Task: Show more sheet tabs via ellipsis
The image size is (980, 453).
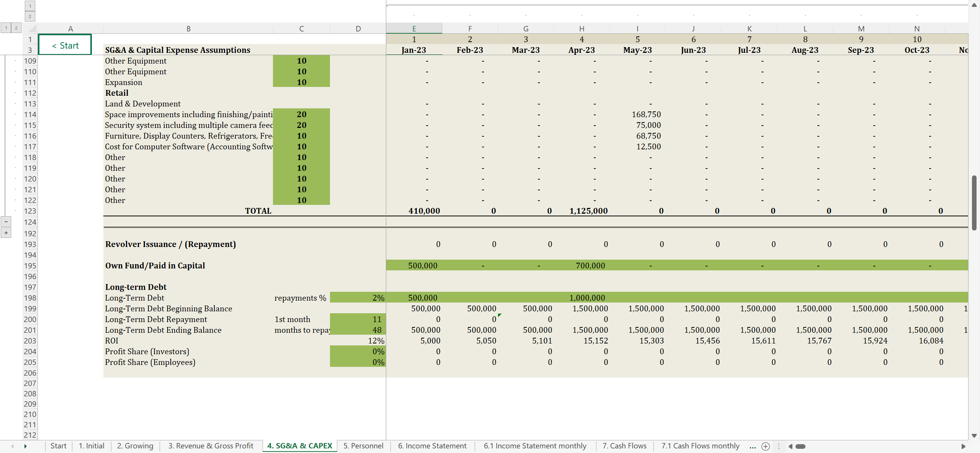Action: click(753, 446)
